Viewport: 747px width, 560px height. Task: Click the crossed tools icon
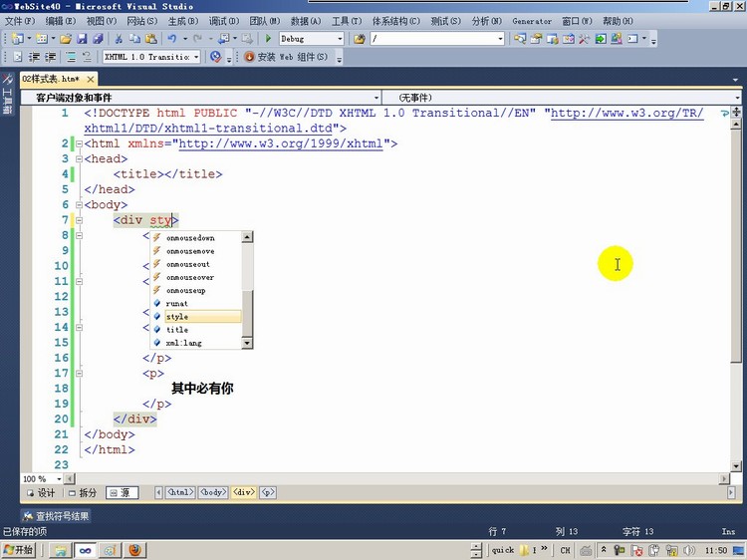584,39
